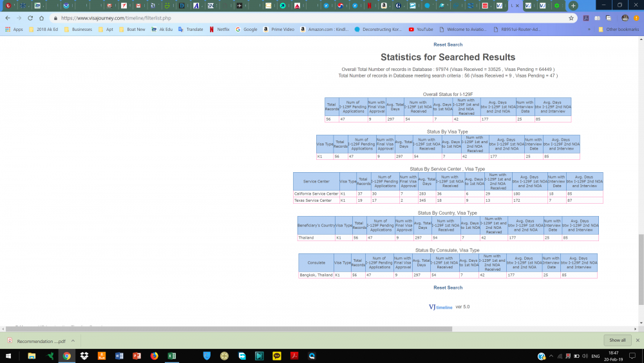The height and width of the screenshot is (363, 644).
Task: Open the YouTube bookmark
Action: 421,29
